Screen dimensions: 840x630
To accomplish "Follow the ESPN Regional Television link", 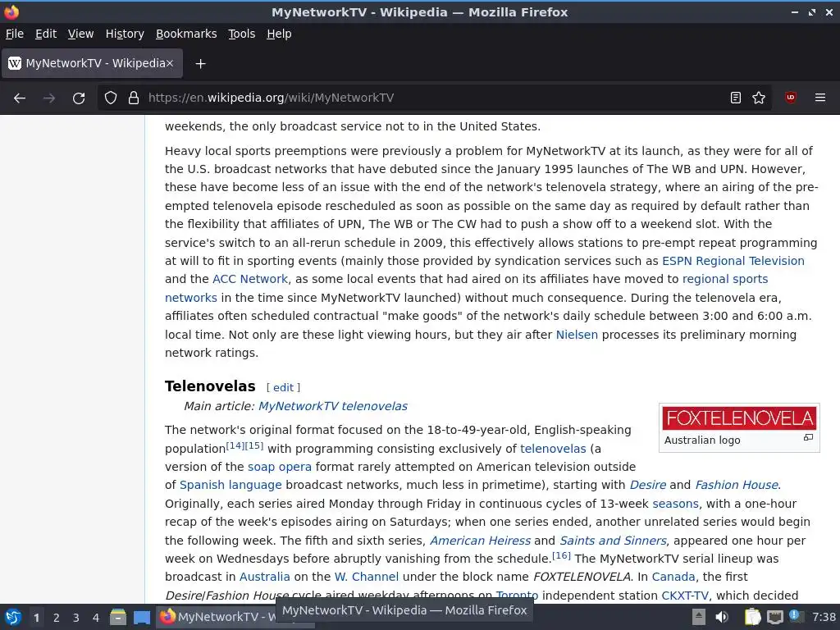I will (x=733, y=261).
